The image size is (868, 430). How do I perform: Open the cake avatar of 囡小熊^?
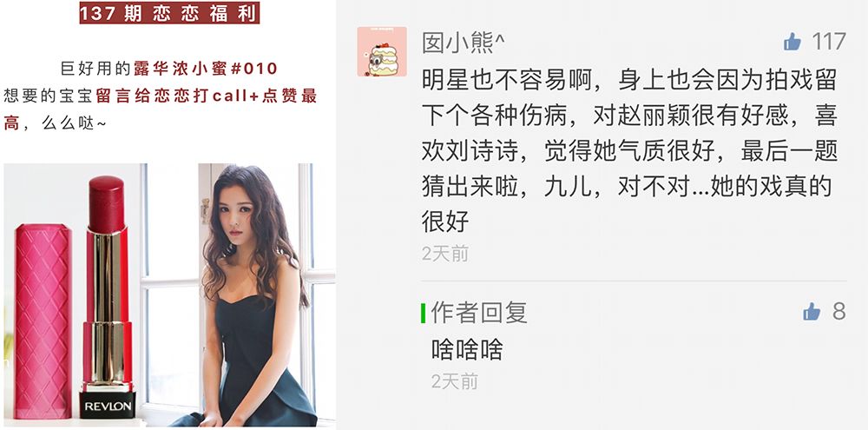[x=382, y=51]
